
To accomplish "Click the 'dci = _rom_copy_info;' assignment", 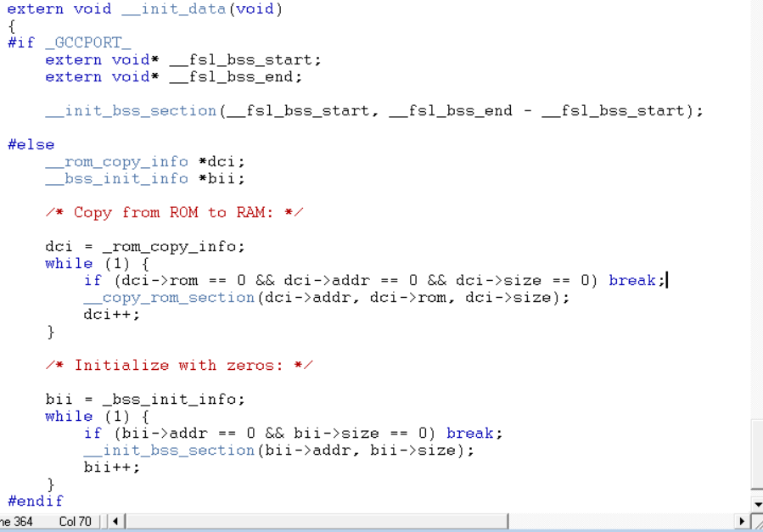I will [x=145, y=247].
